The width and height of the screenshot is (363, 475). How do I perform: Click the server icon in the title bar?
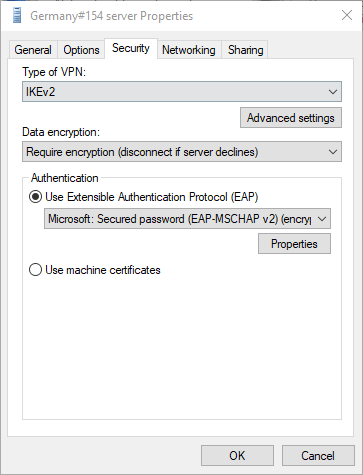coord(17,16)
